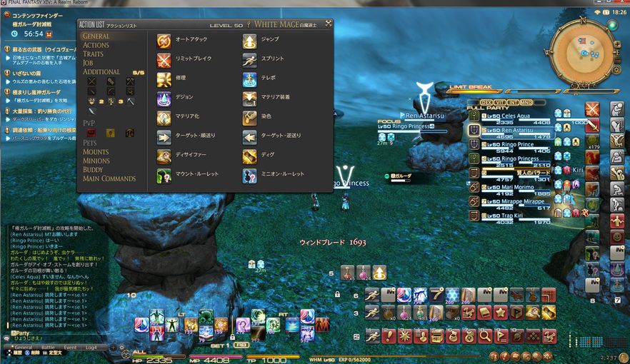The width and height of the screenshot is (630, 364).
Task: Click the マウント・ルーレット mount roulette icon
Action: tap(164, 176)
